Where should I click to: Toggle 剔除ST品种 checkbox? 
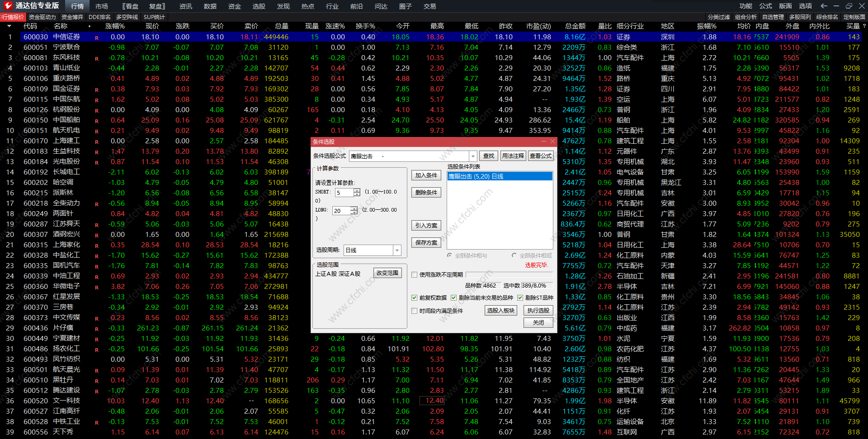[520, 297]
